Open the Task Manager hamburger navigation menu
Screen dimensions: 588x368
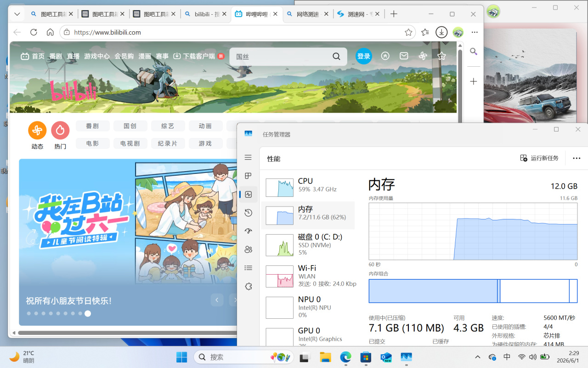click(x=248, y=157)
